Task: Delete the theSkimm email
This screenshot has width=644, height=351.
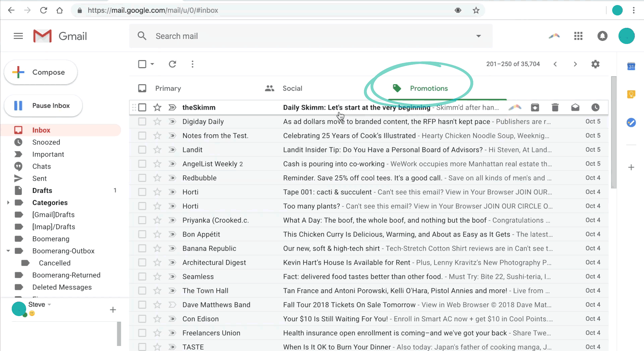Action: [555, 107]
